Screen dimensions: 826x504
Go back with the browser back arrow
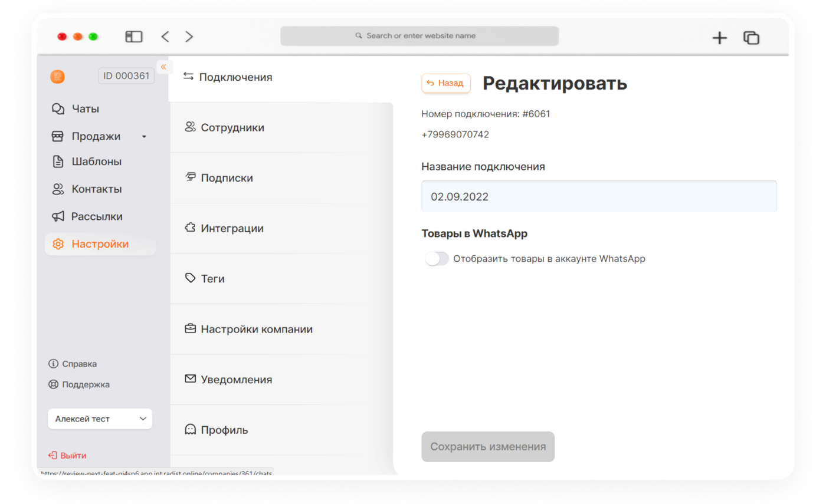click(165, 37)
